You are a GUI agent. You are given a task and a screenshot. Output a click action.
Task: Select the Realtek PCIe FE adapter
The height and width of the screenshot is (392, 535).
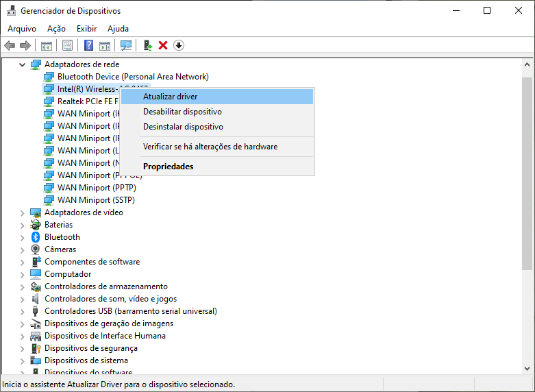click(x=88, y=101)
